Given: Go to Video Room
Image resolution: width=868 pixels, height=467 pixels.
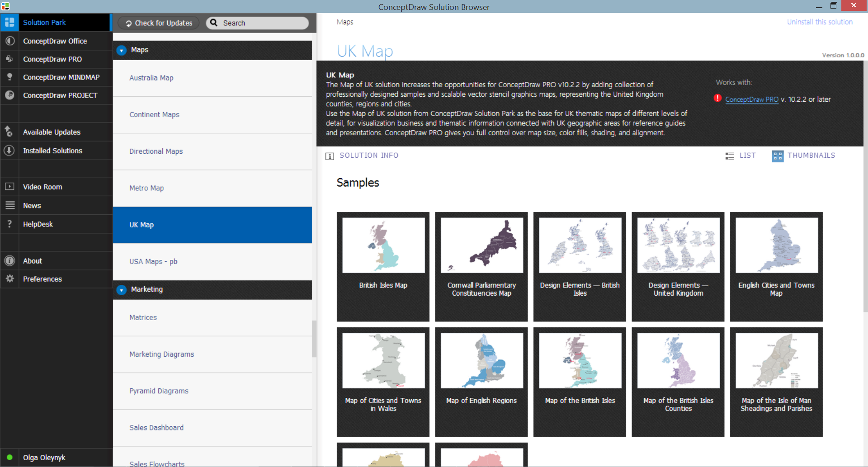Looking at the screenshot, I should (x=57, y=186).
